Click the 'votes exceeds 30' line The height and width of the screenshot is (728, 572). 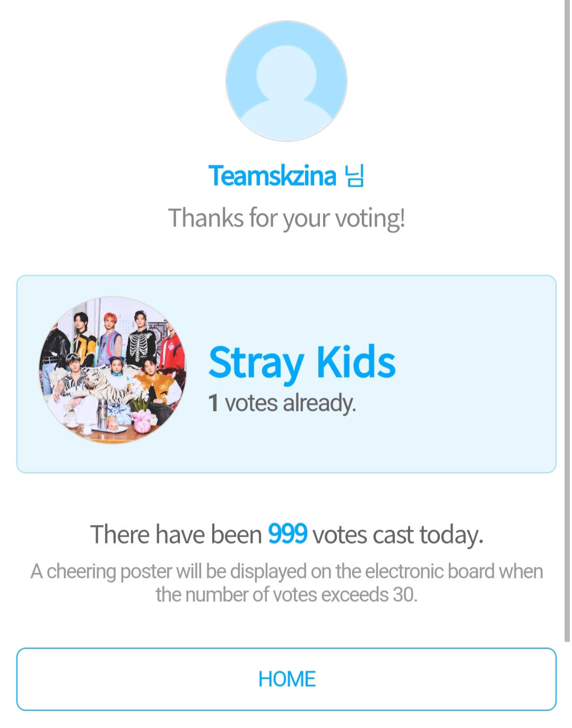pos(287,594)
